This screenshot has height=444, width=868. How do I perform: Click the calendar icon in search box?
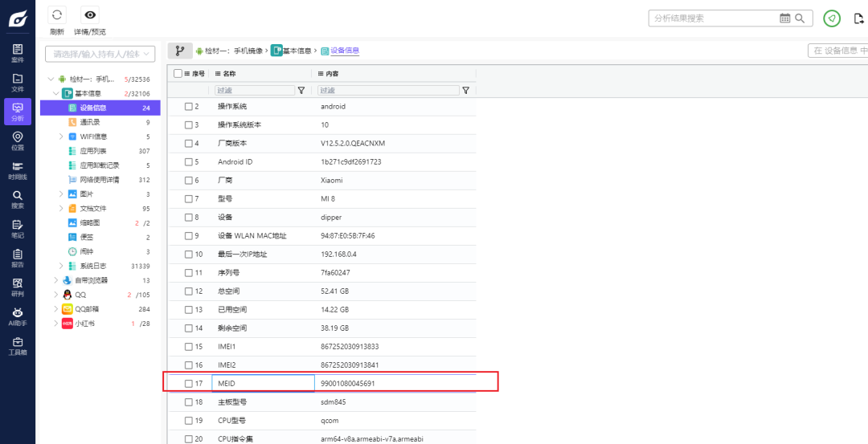[x=785, y=18]
